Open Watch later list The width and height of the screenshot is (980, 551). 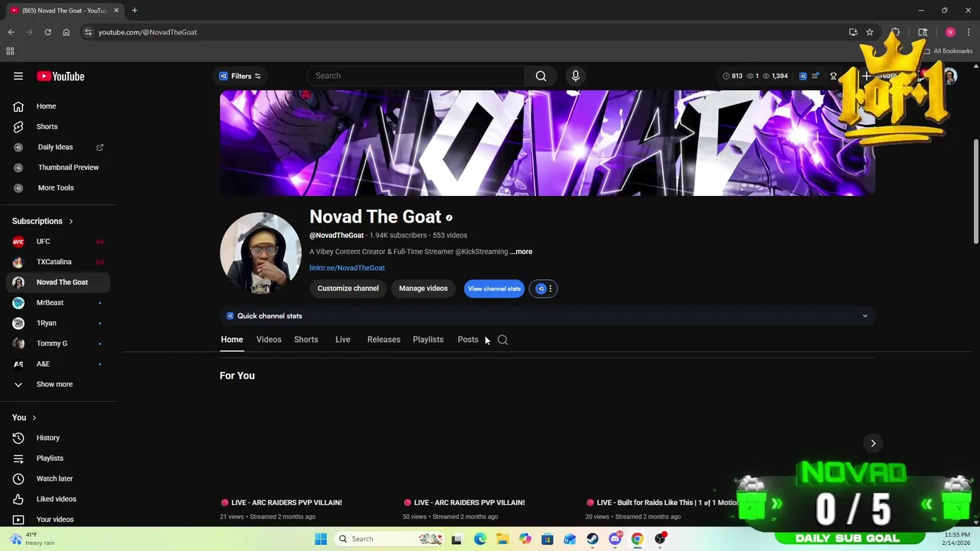click(x=58, y=478)
